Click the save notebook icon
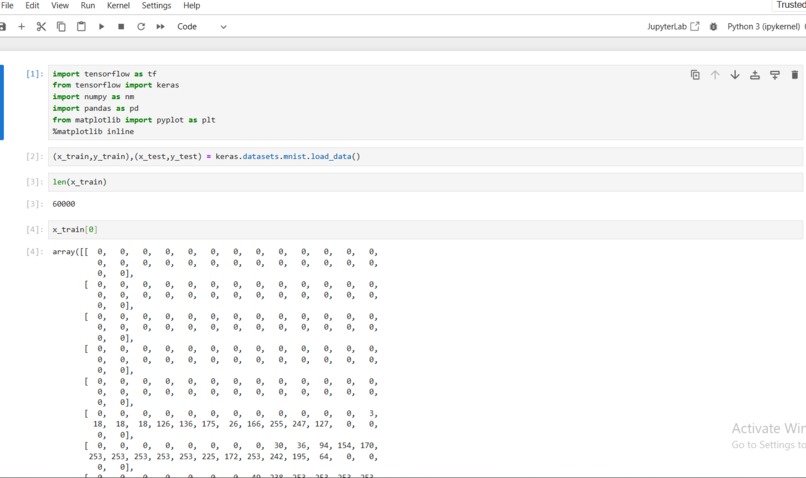Image resolution: width=806 pixels, height=478 pixels. point(3,27)
